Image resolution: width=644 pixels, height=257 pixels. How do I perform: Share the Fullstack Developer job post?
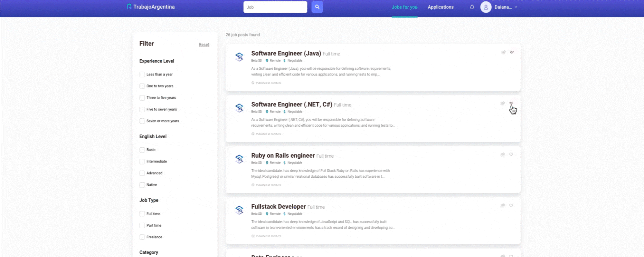pos(503,205)
